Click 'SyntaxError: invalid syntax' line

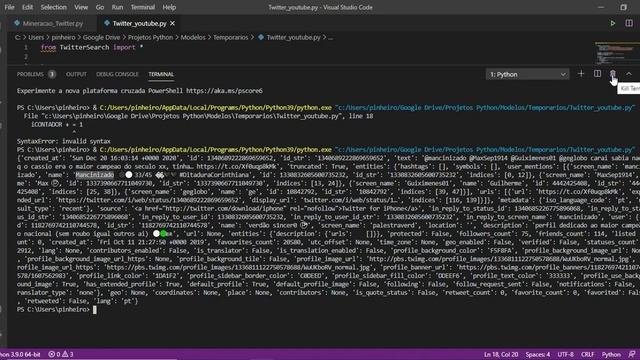64,141
